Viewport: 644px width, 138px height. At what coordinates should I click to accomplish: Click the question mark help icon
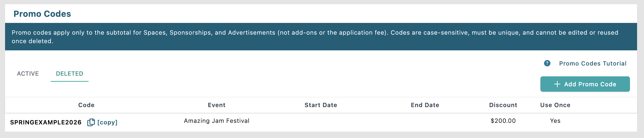pos(547,63)
